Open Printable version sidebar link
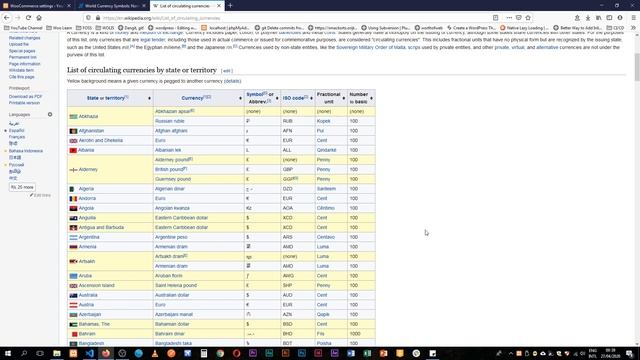640x360 pixels. click(x=24, y=103)
